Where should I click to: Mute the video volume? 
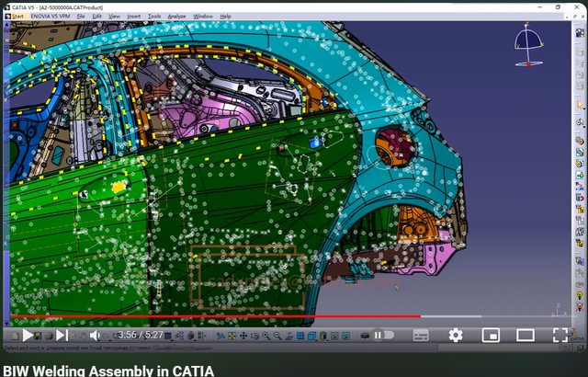pos(95,336)
